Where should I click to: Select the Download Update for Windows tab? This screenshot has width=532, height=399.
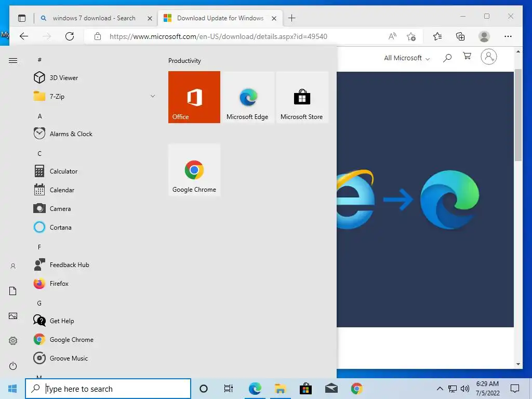(220, 18)
